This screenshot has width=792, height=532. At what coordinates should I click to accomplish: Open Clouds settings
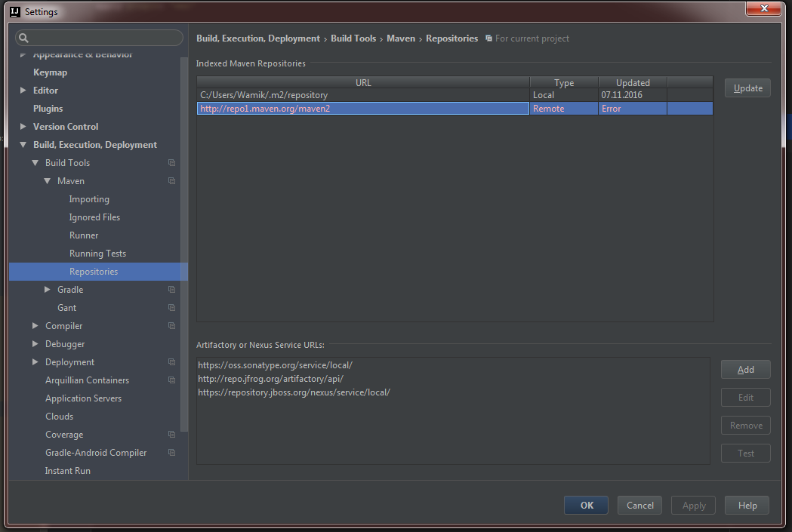[59, 417]
